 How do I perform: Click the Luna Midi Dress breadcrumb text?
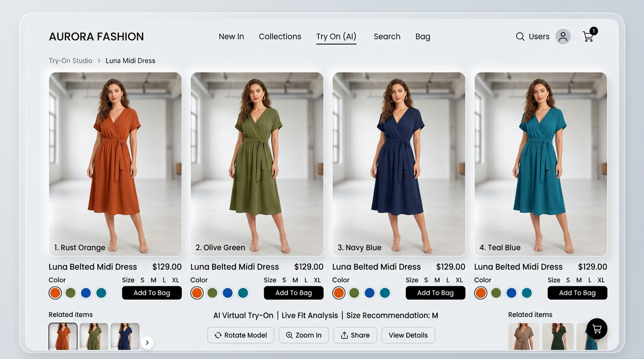coord(130,61)
